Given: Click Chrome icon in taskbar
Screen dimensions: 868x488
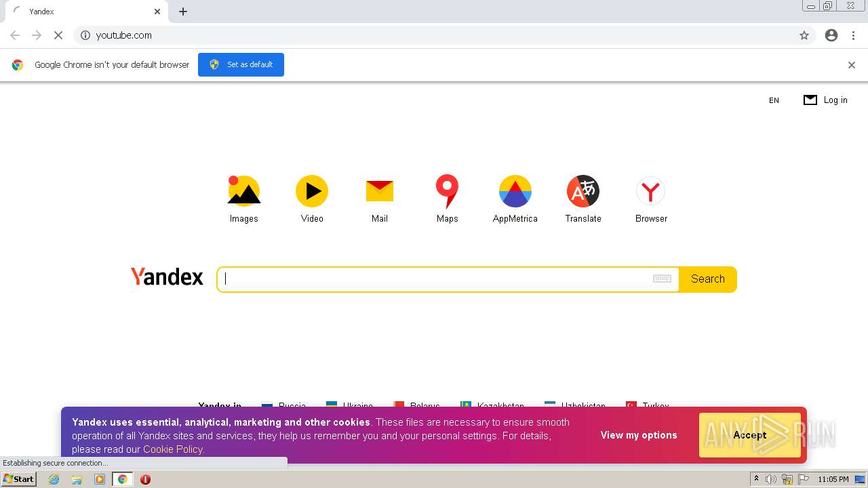Looking at the screenshot, I should [x=122, y=479].
